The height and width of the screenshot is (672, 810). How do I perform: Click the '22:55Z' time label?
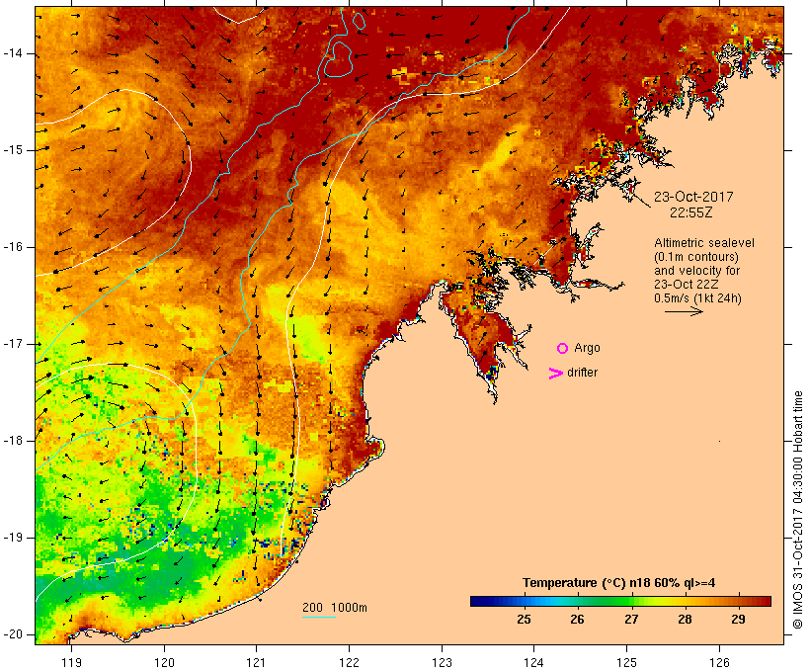pos(691,212)
